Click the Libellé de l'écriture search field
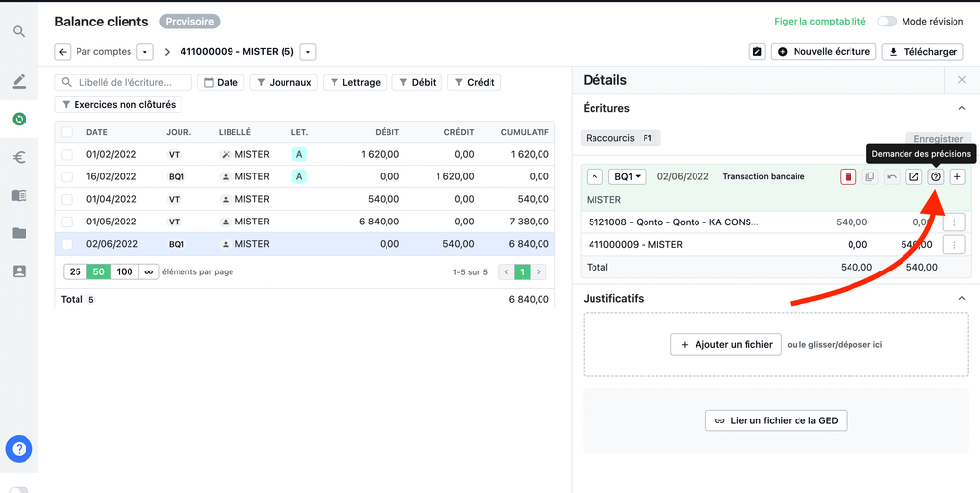Viewport: 980px width, 493px height. pos(124,83)
